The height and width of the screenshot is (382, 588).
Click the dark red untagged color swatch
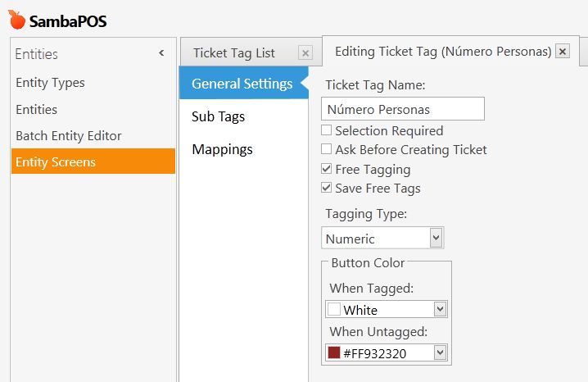334,352
